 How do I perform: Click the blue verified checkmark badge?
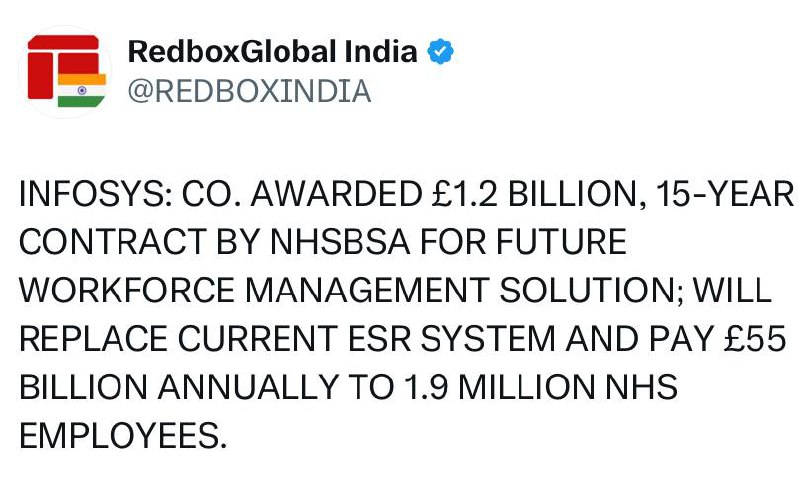[x=436, y=52]
